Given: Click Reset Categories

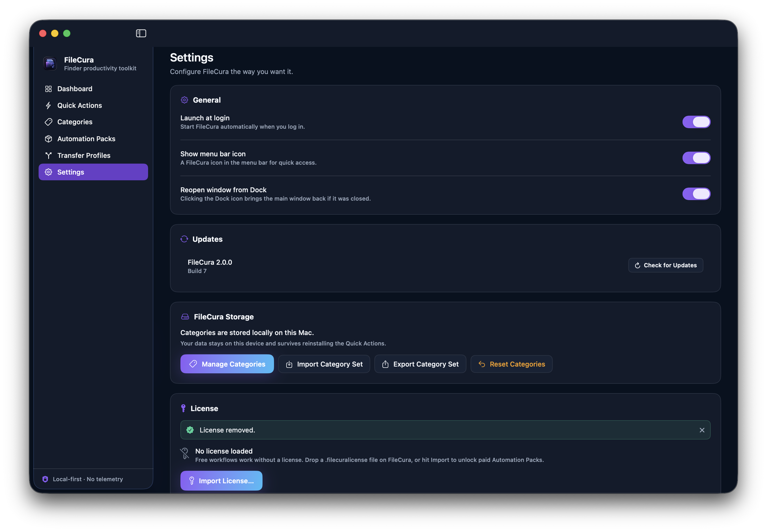Looking at the screenshot, I should coord(512,364).
